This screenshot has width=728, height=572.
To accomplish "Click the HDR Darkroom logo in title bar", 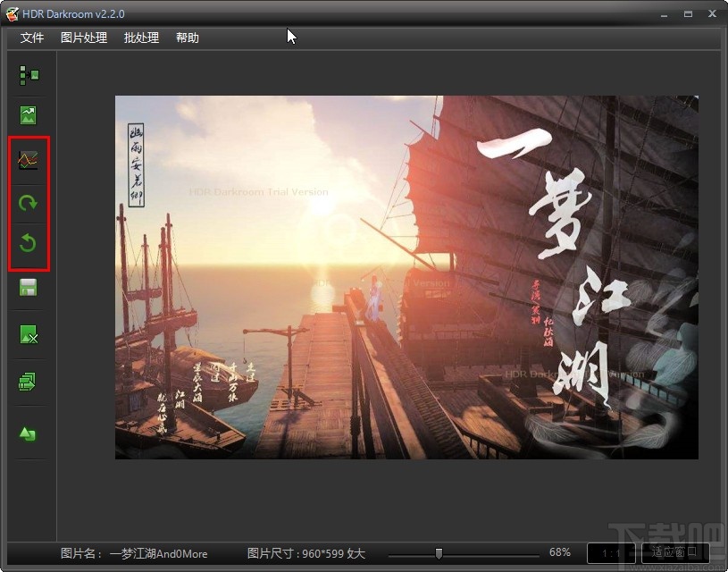I will coord(13,13).
